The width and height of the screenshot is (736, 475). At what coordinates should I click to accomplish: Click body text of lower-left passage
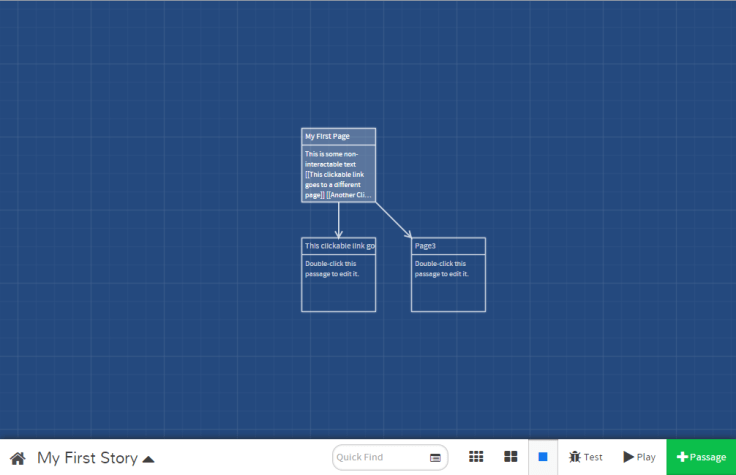330,269
